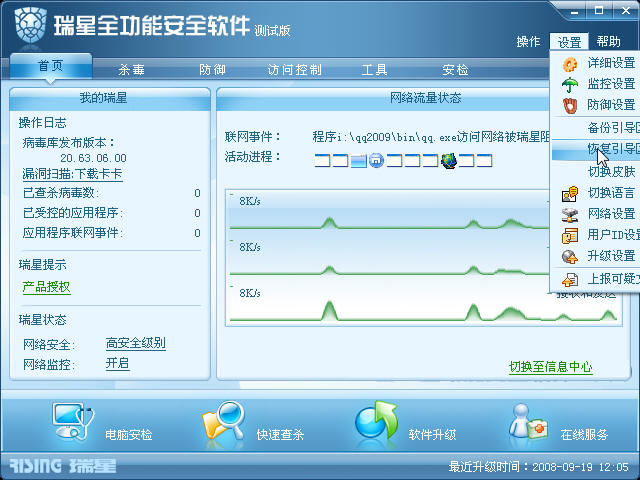Screen dimensions: 640x480
Task: Click the 漏洞扫描:下载卡卡 link
Action: (72, 174)
